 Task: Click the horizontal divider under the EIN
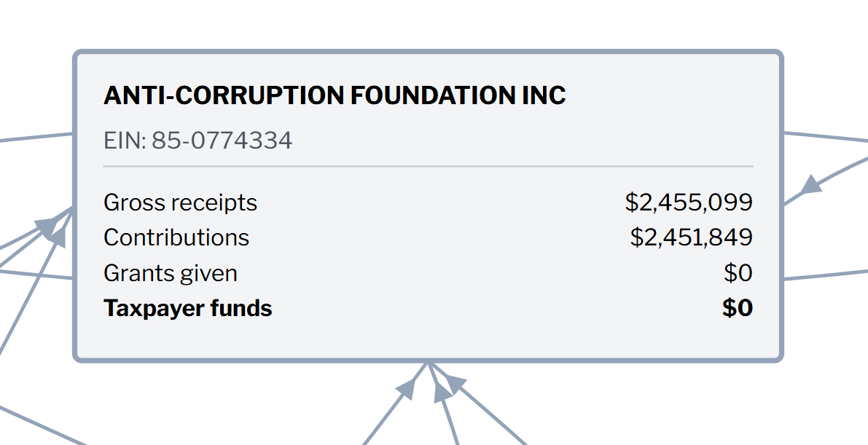point(428,167)
